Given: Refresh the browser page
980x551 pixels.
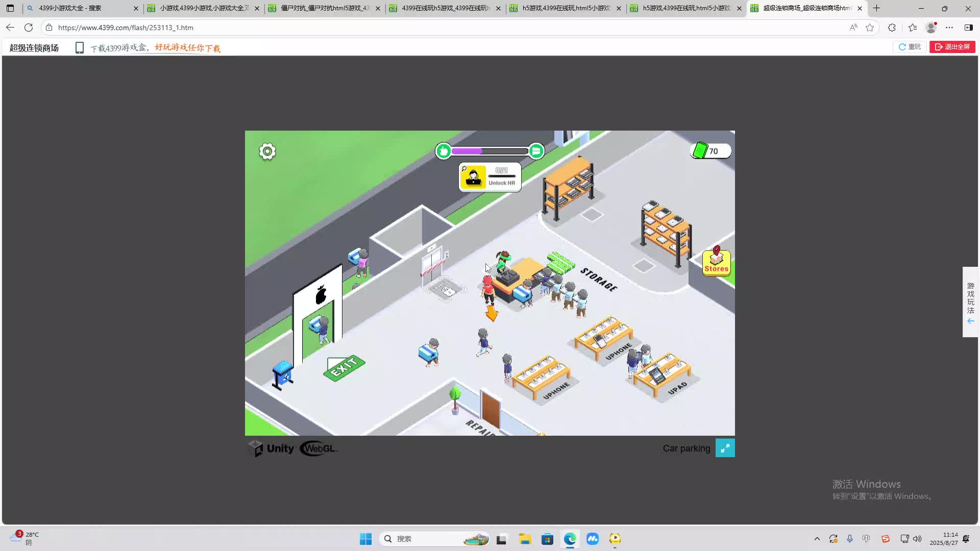Looking at the screenshot, I should [29, 28].
